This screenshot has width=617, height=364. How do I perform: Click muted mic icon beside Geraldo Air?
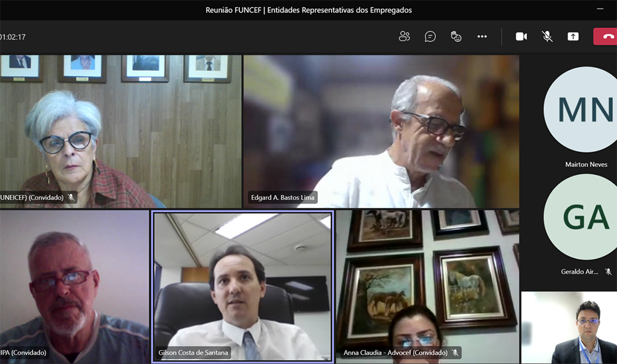[x=608, y=271]
